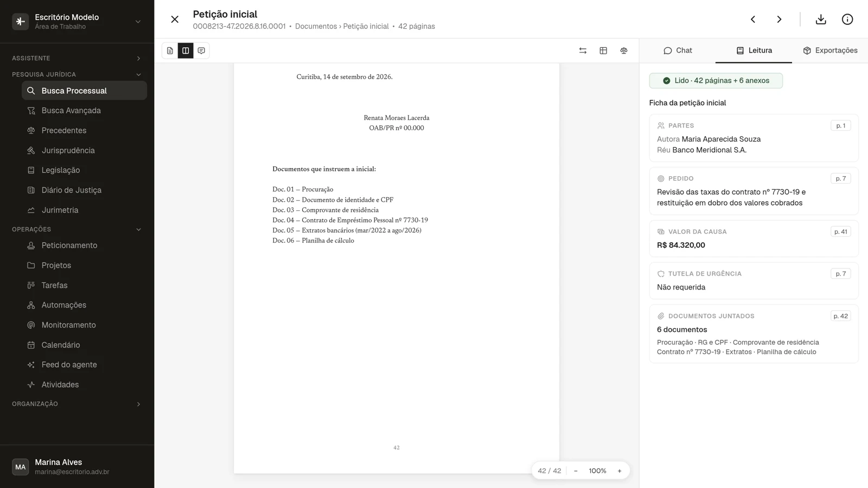Open Jurisprudência in sidebar
The image size is (868, 488).
pyautogui.click(x=84, y=150)
